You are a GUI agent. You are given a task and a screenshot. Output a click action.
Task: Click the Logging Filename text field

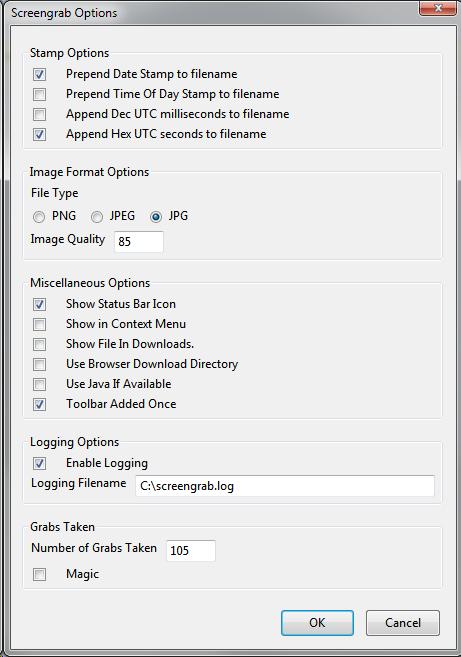point(285,486)
